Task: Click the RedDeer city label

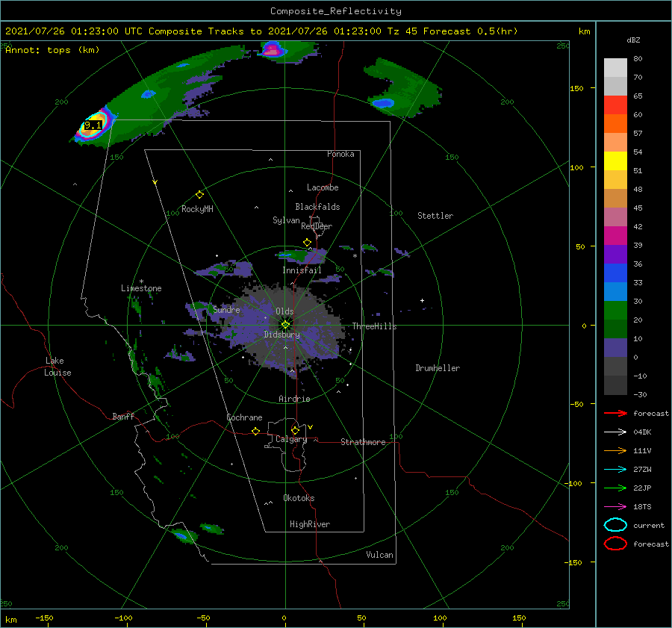Action: click(317, 226)
